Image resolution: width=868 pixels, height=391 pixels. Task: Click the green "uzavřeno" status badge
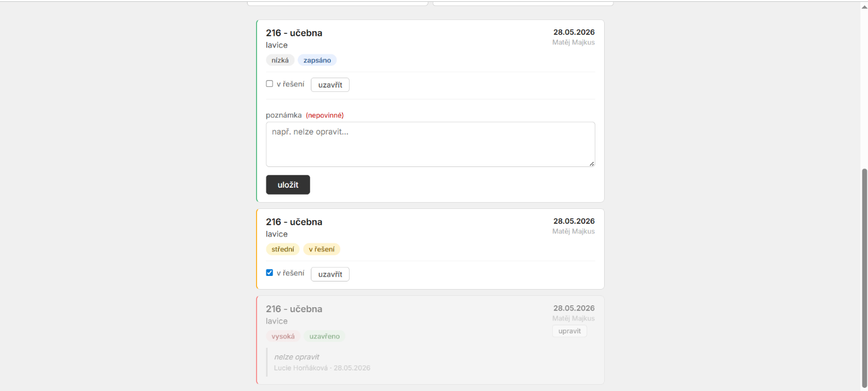point(324,336)
